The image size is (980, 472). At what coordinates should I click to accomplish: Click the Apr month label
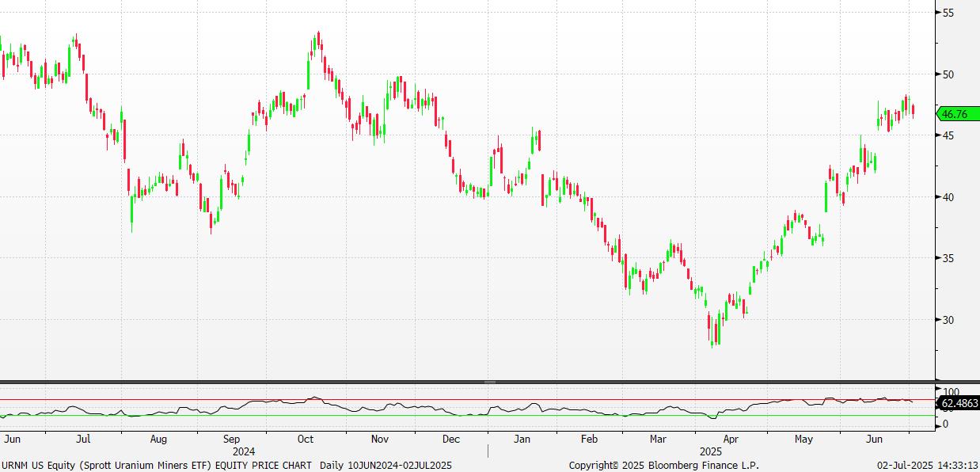coord(731,438)
